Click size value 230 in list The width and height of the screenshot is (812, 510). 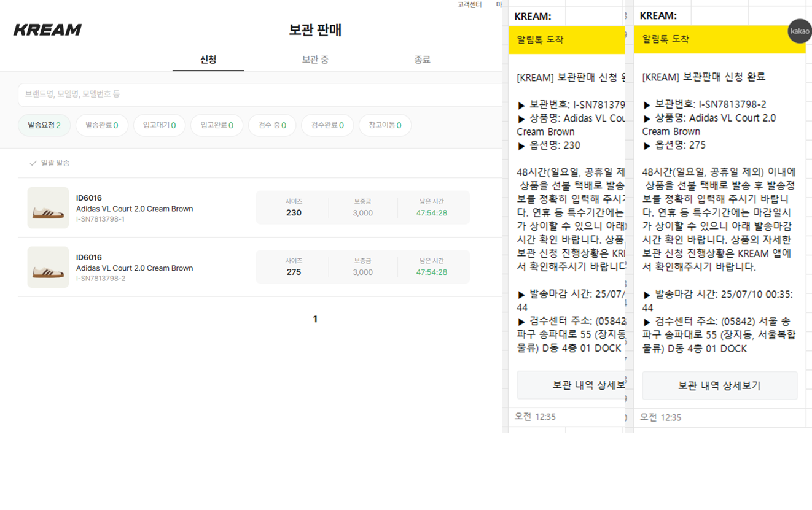point(294,213)
